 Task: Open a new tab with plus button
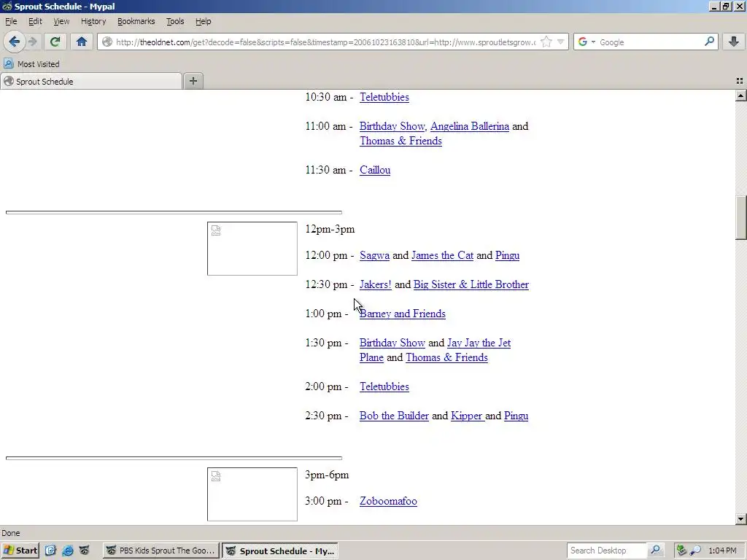tap(193, 81)
